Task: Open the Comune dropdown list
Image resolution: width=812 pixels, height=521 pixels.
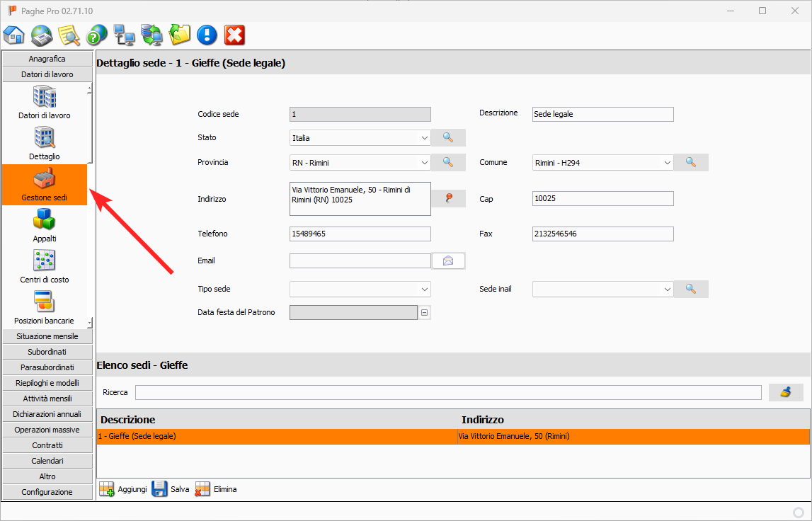Action: tap(666, 163)
